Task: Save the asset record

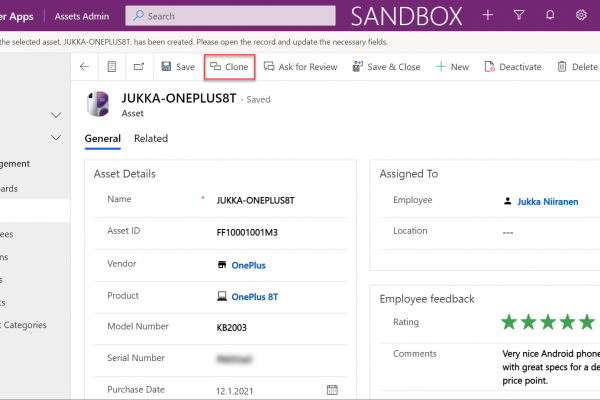Action: pos(178,67)
